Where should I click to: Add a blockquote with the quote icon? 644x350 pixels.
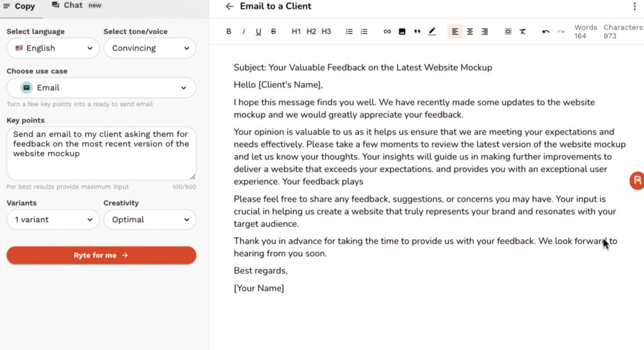point(417,31)
